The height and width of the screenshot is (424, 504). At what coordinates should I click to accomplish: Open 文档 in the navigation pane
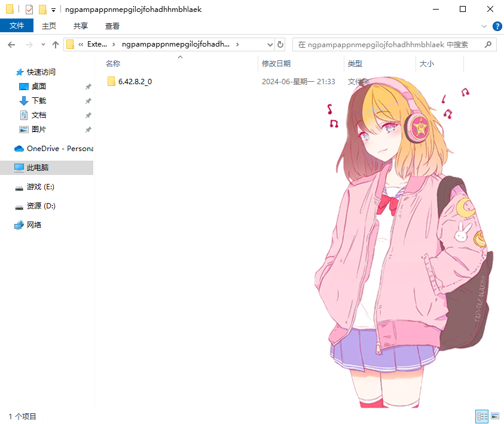(39, 115)
